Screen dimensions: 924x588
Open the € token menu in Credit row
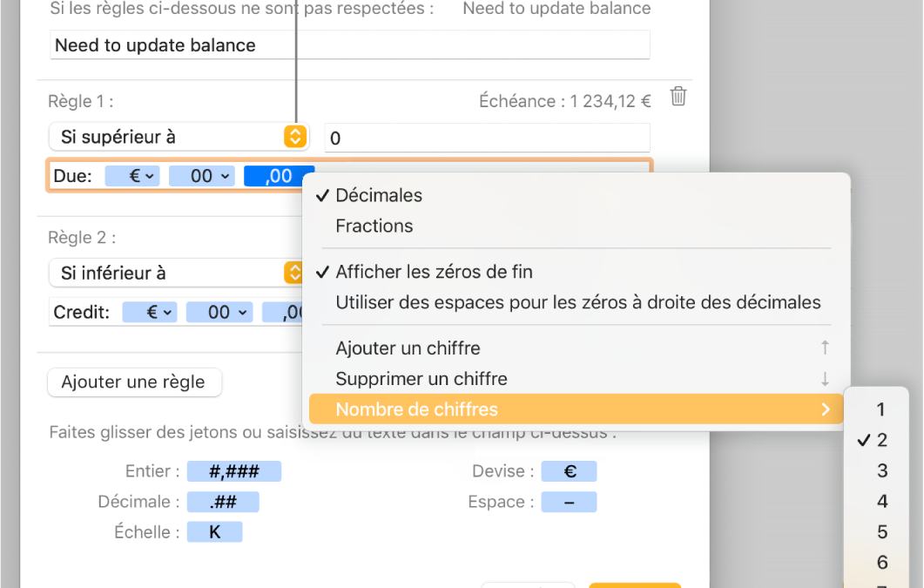pyautogui.click(x=150, y=312)
